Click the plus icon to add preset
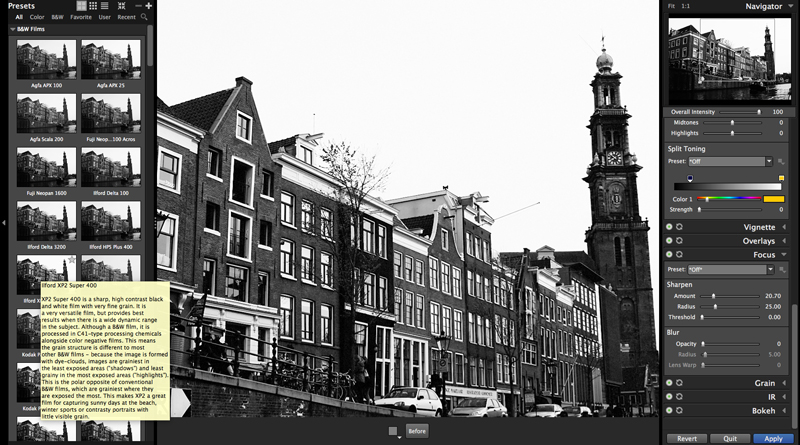 pos(148,6)
